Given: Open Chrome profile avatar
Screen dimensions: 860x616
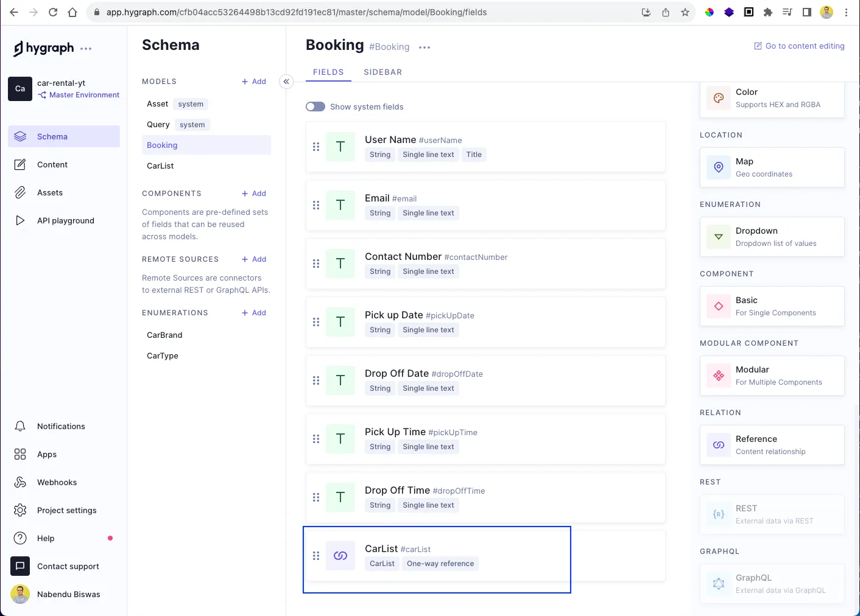Looking at the screenshot, I should pyautogui.click(x=827, y=12).
